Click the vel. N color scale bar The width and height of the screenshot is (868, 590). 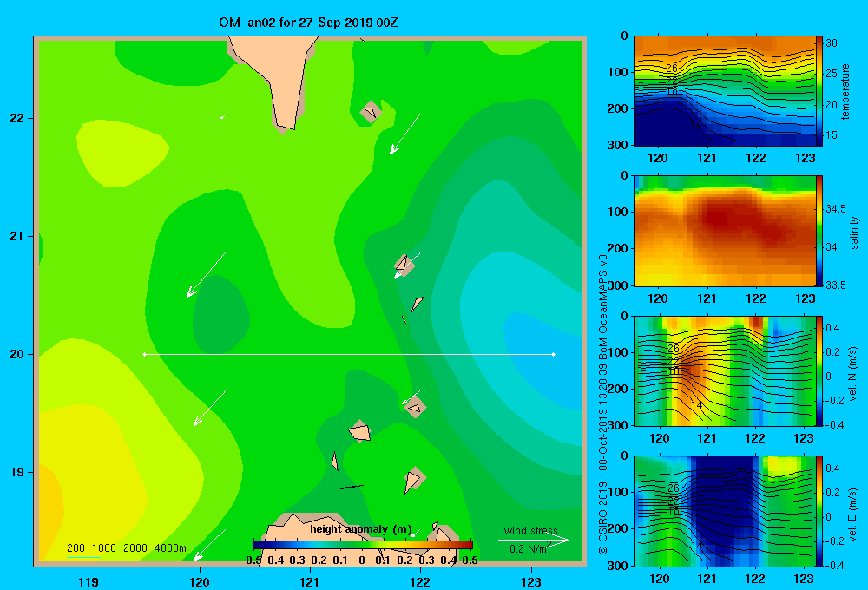coord(819,370)
